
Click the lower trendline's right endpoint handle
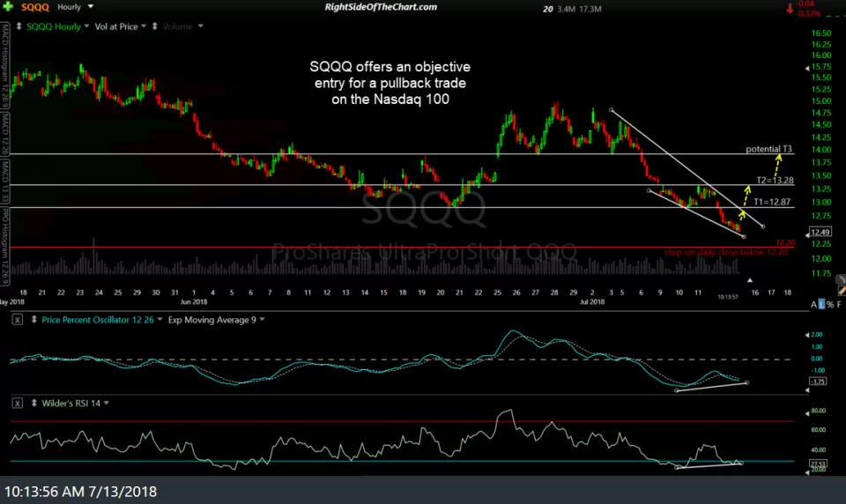tap(744, 236)
